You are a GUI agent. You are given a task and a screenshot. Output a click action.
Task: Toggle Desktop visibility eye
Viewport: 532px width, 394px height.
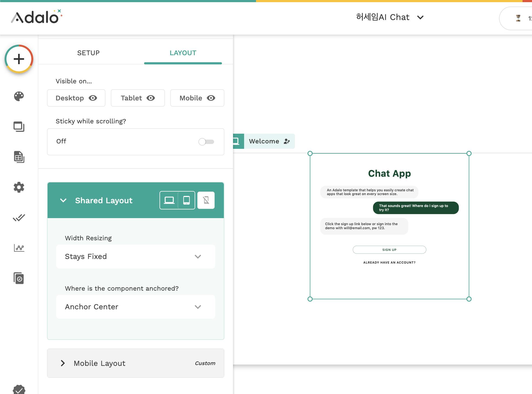coord(93,98)
